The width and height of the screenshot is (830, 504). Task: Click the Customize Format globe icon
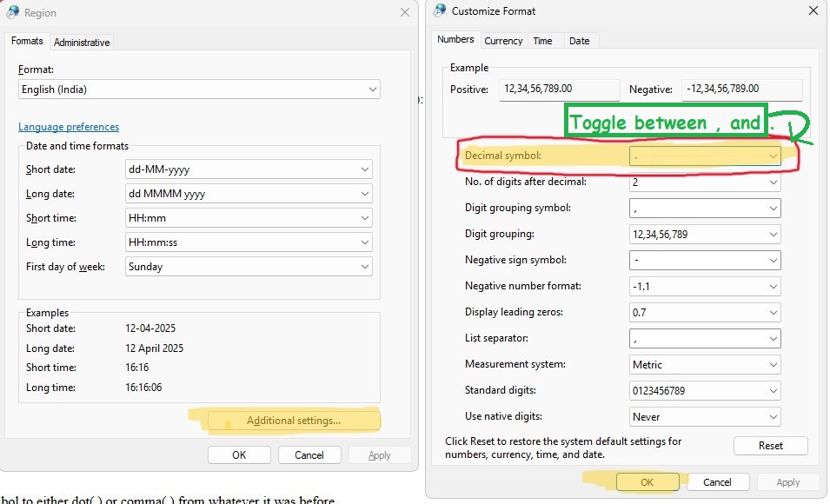[x=439, y=10]
